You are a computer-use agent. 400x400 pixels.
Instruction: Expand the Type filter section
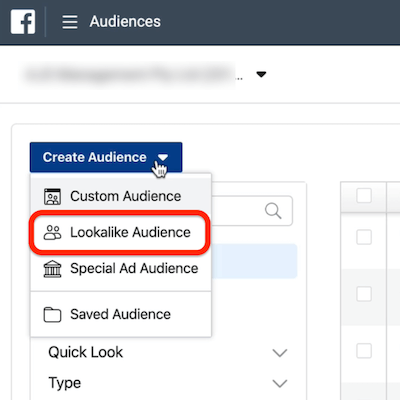point(168,383)
